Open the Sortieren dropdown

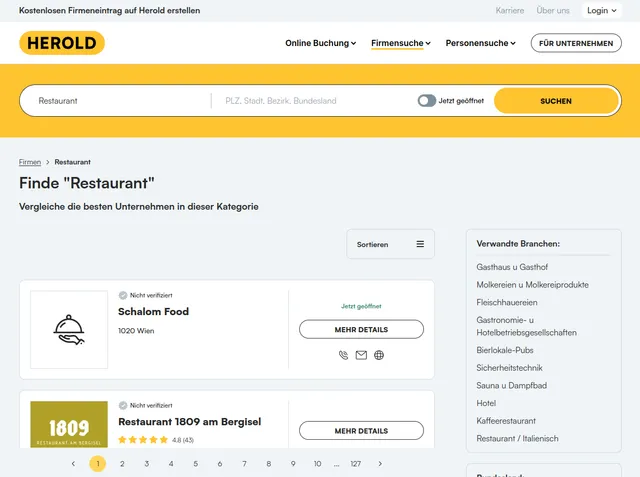(391, 244)
